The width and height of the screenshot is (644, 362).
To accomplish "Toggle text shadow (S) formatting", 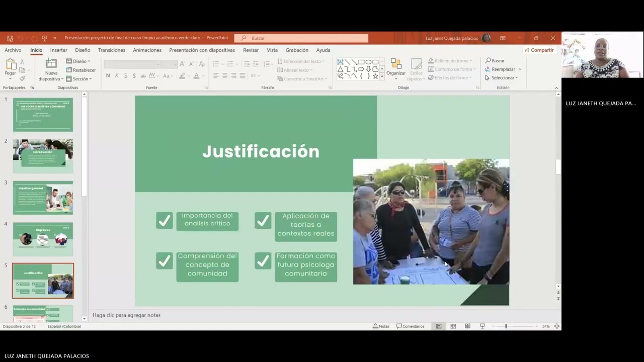I will (x=134, y=76).
